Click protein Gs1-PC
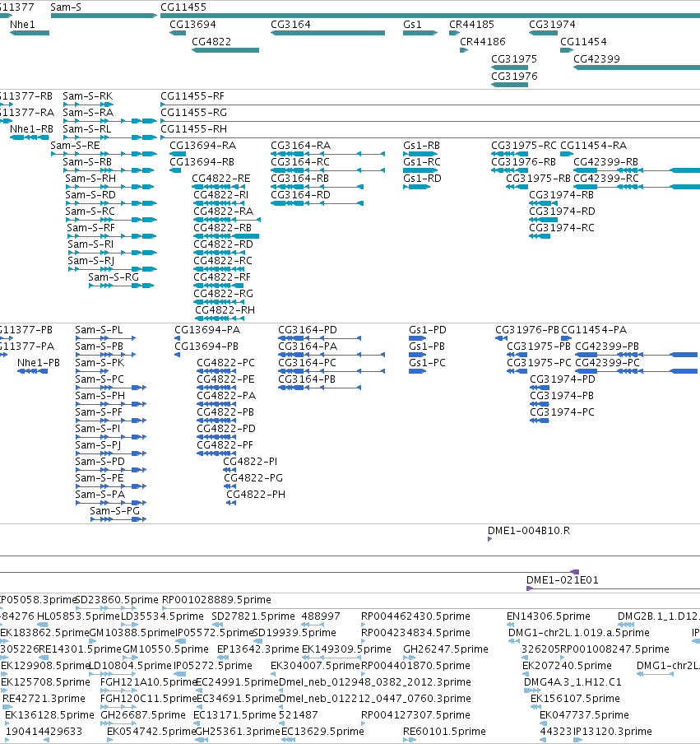This screenshot has height=744, width=700. point(427,363)
